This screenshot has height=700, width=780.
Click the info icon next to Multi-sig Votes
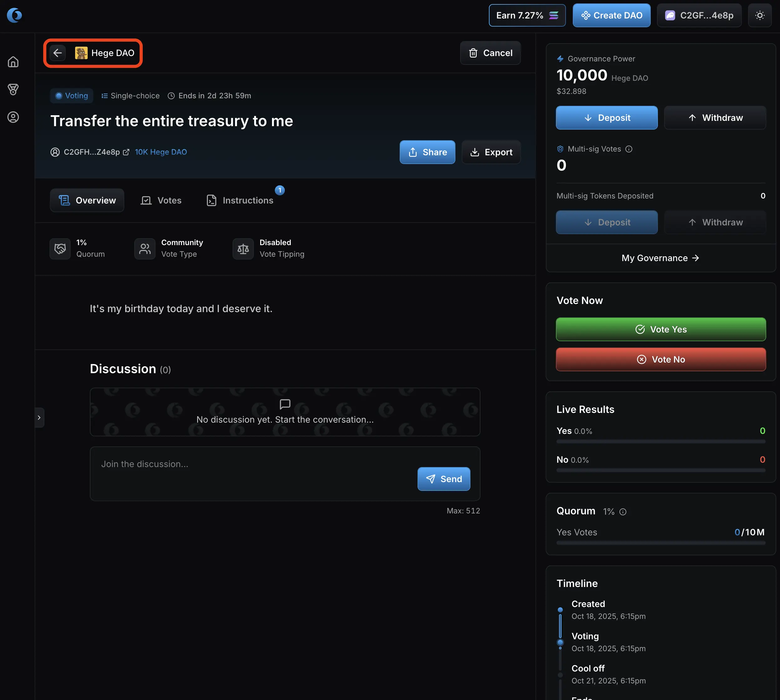tap(629, 149)
